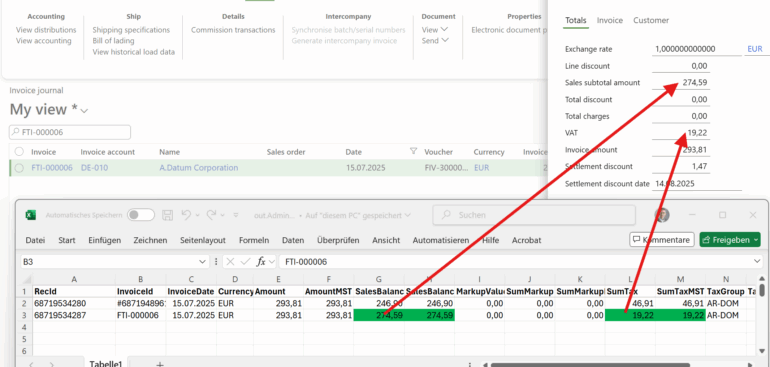Open the Acrobat ribbon tab
The image size is (770, 367).
(526, 240)
